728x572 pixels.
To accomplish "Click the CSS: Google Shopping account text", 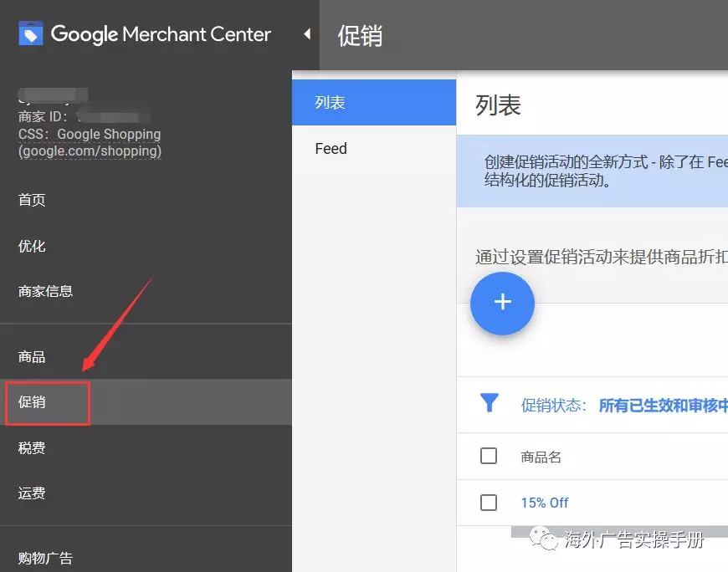I will tap(90, 142).
